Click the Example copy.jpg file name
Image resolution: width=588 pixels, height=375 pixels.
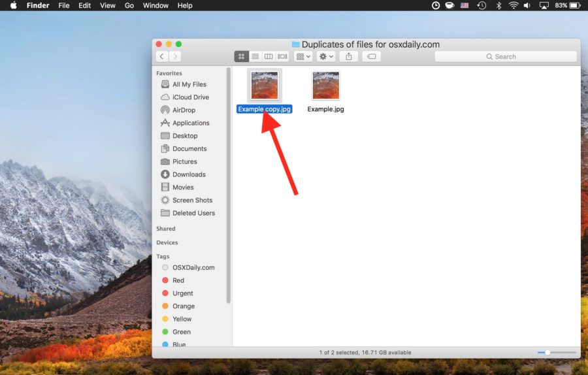point(265,109)
